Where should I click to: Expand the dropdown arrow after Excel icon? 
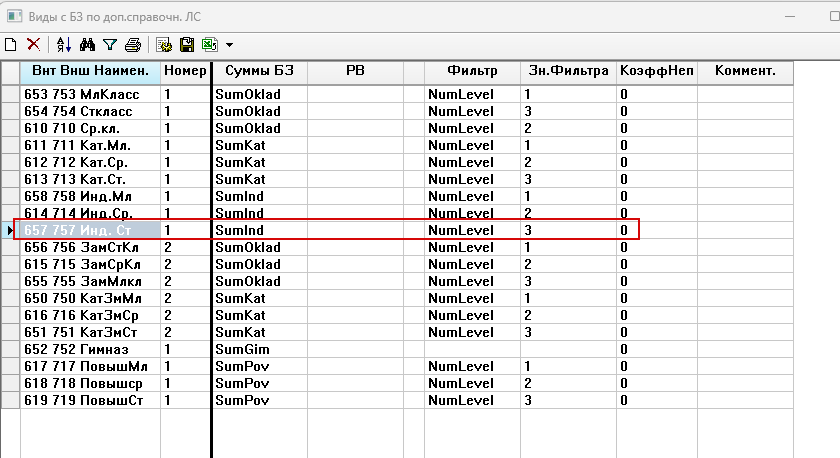229,45
